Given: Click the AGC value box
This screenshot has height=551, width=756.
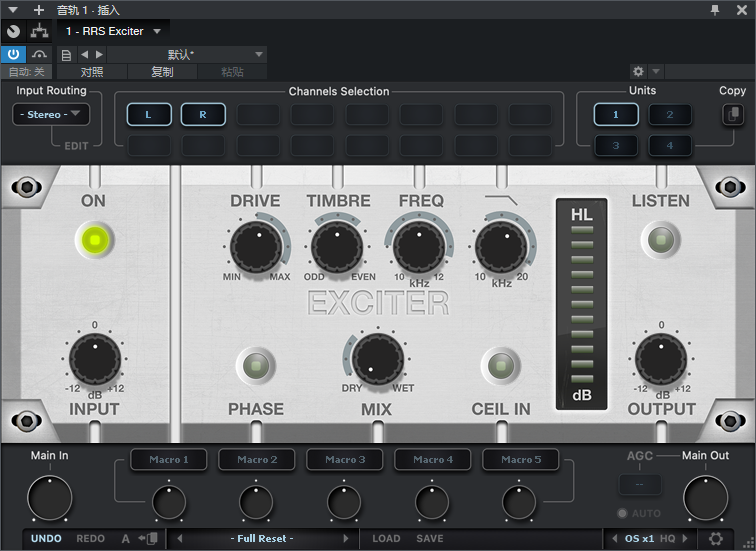Looking at the screenshot, I should click(x=639, y=484).
